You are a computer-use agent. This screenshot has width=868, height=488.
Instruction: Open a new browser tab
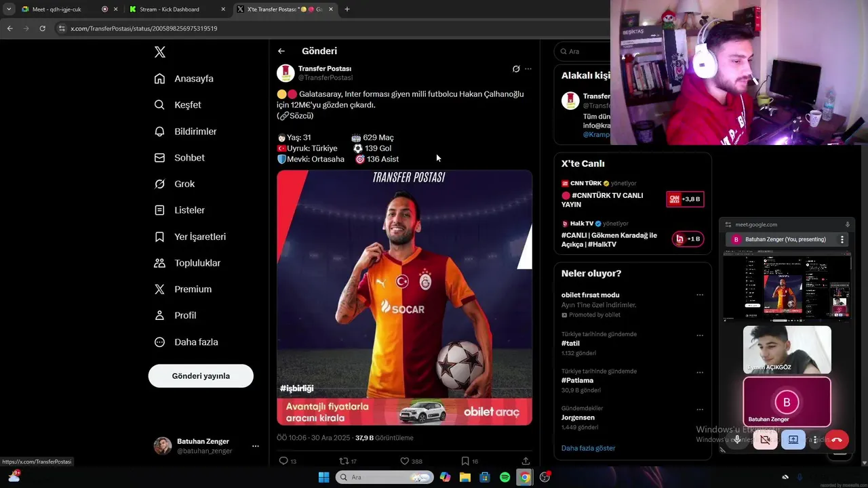pyautogui.click(x=347, y=9)
